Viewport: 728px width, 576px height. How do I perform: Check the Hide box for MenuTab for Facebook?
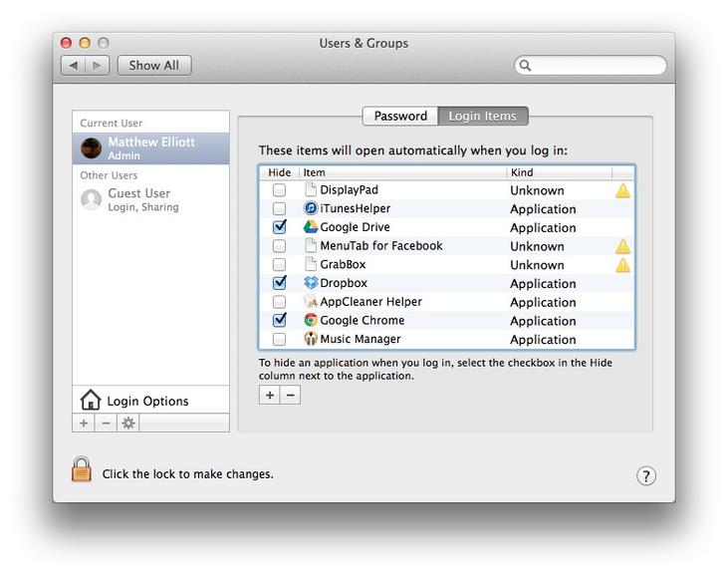[279, 246]
